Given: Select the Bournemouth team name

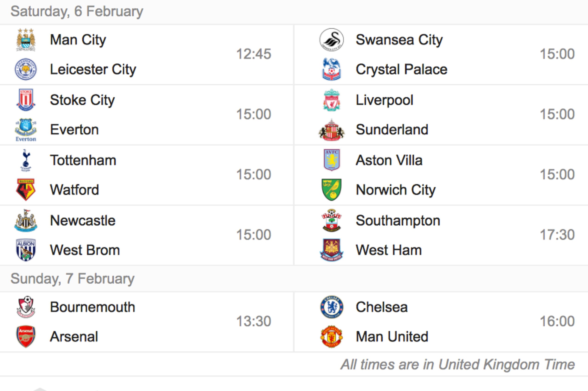Looking at the screenshot, I should 93,307.
